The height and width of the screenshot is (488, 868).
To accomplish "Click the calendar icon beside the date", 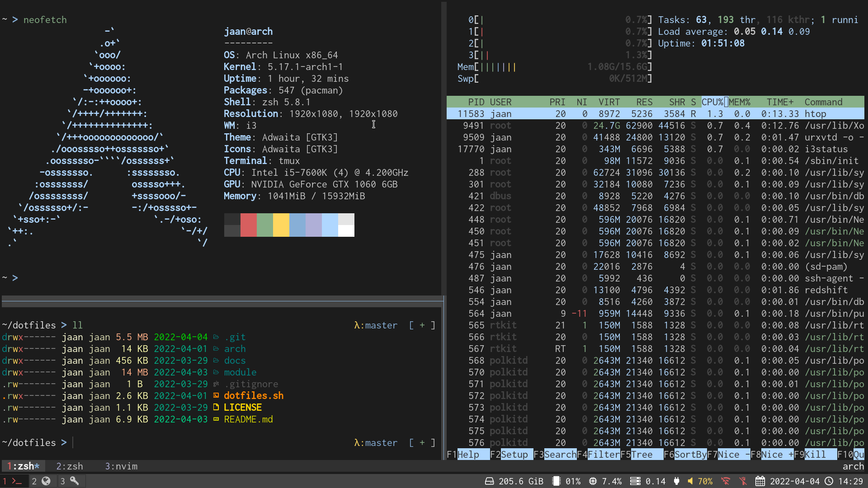I will 760,481.
